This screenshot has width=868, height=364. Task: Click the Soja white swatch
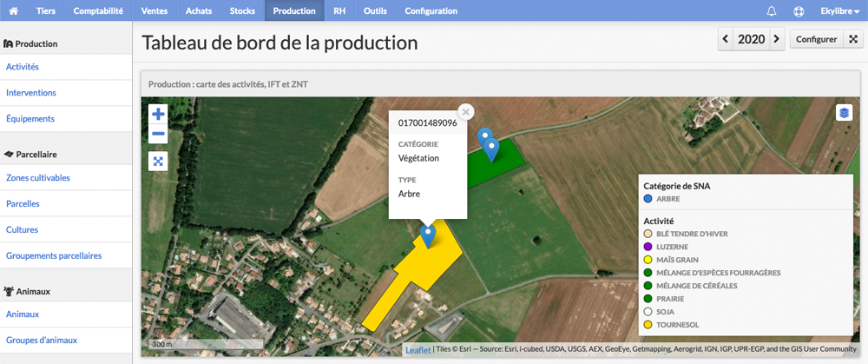(648, 312)
